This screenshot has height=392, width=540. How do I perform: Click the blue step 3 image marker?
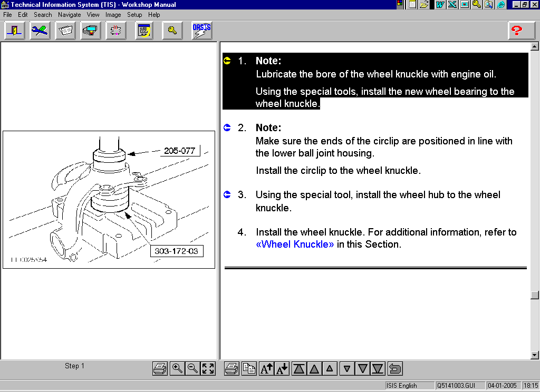coord(227,194)
